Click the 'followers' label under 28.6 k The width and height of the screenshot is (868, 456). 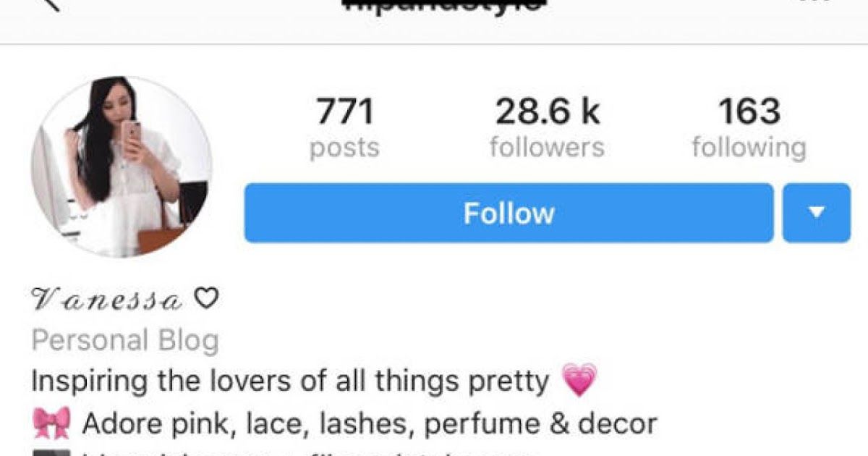(x=547, y=148)
